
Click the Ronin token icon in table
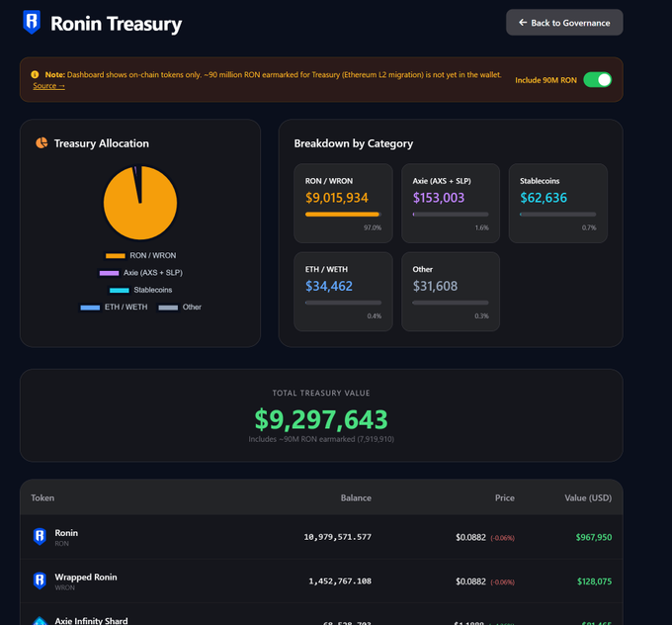tap(40, 537)
